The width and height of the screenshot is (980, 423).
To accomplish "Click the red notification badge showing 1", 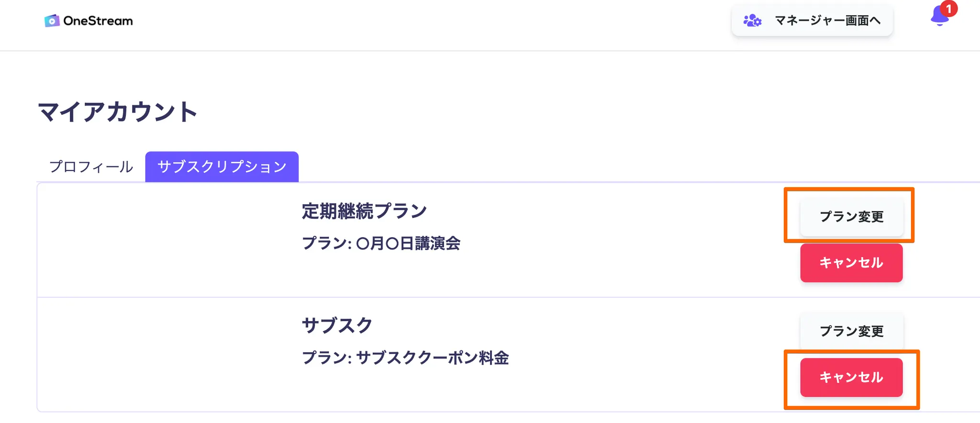I will point(948,9).
